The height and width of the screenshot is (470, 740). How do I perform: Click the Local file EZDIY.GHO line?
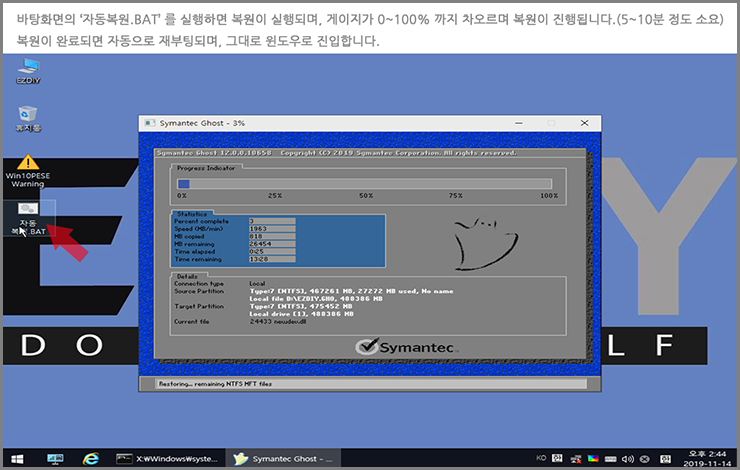(x=316, y=299)
